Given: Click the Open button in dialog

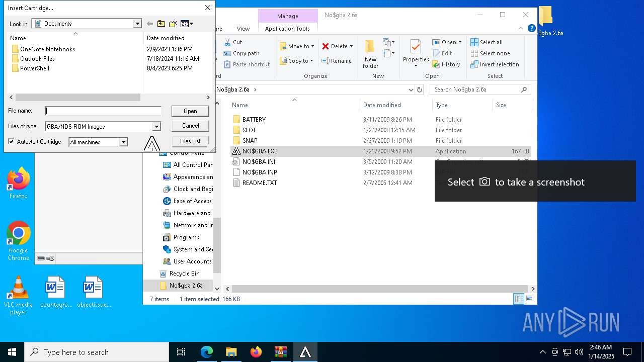Looking at the screenshot, I should [x=190, y=111].
